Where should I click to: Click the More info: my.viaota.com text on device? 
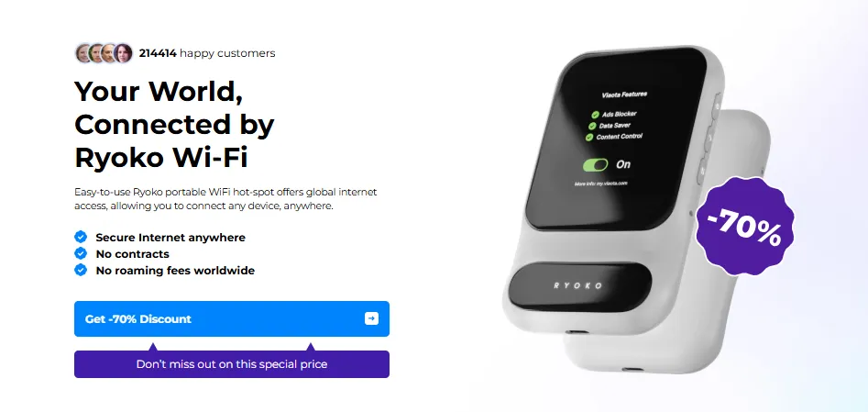tap(601, 183)
